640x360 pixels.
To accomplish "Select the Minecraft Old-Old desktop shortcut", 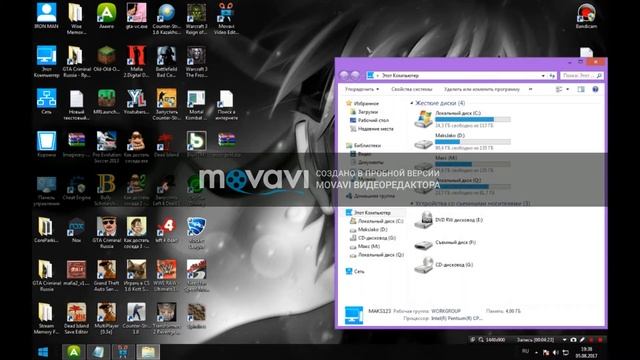I will tap(106, 59).
